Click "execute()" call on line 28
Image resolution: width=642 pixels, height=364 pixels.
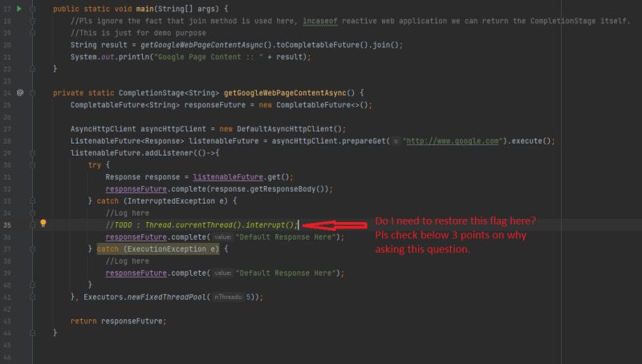click(530, 141)
